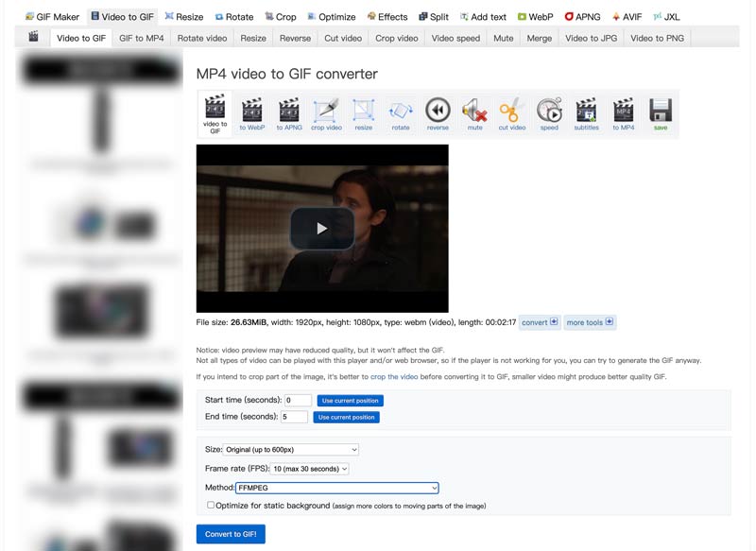Select the mute speaker toolbar icon

[475, 113]
